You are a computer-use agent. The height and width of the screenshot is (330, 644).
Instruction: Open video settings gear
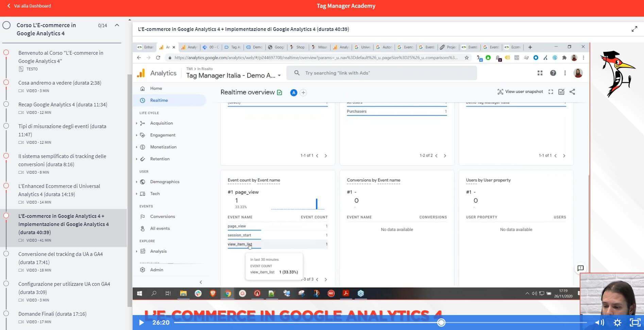pyautogui.click(x=617, y=323)
